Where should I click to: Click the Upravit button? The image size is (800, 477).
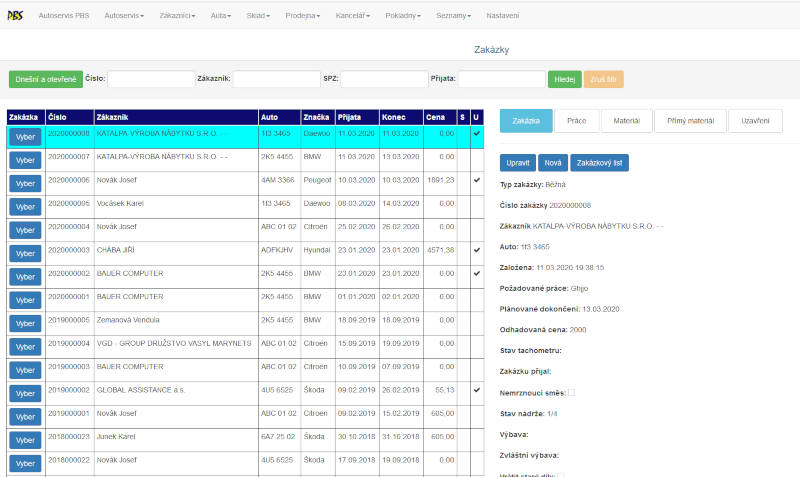point(518,163)
